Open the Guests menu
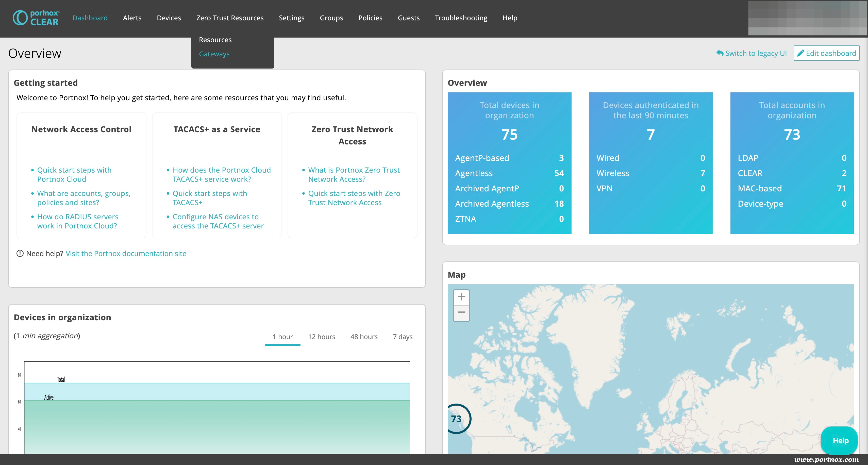 [408, 18]
